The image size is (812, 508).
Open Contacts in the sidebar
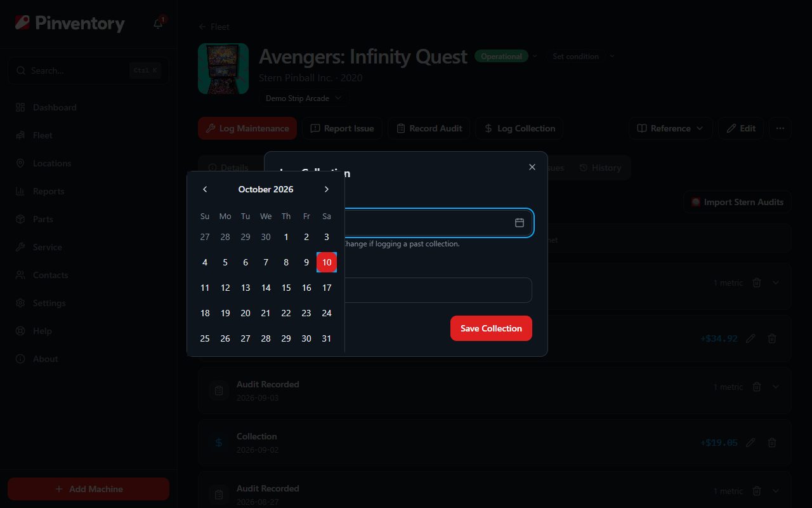88,275
